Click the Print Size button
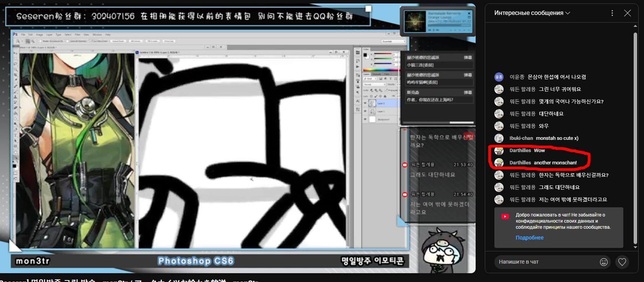Screen dimensions: 644x282 pos(170,41)
